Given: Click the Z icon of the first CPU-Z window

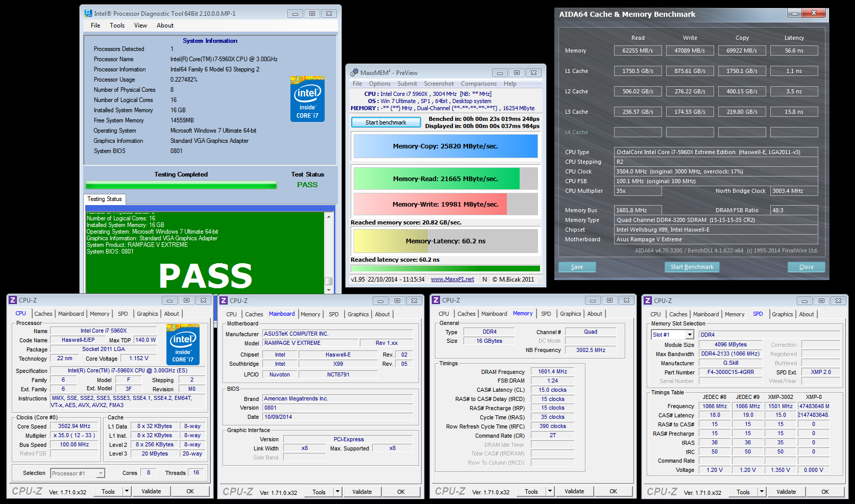Looking at the screenshot, I should click(x=13, y=300).
